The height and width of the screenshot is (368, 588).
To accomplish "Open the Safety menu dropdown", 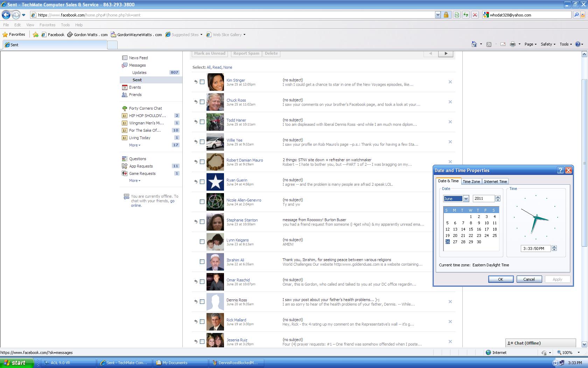I will point(548,44).
